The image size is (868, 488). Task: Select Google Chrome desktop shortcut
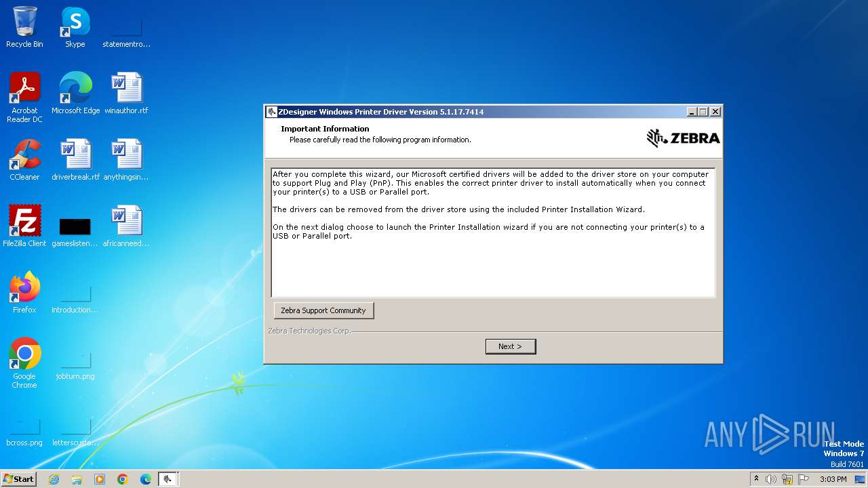tap(24, 363)
